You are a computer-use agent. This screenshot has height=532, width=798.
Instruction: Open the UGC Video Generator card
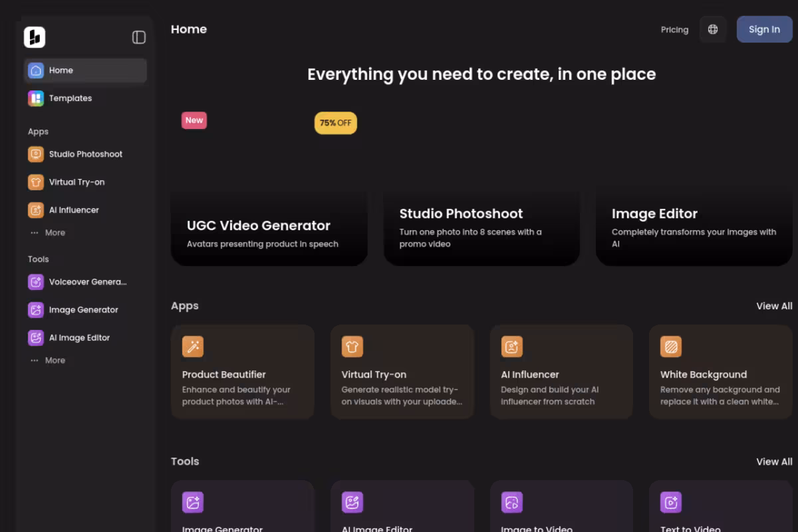269,185
